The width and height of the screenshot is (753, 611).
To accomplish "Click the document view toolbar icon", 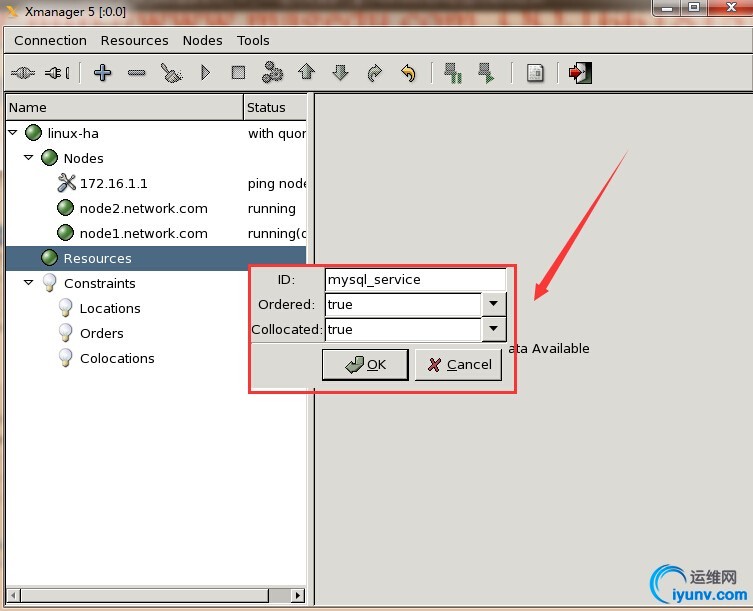I will tap(535, 73).
